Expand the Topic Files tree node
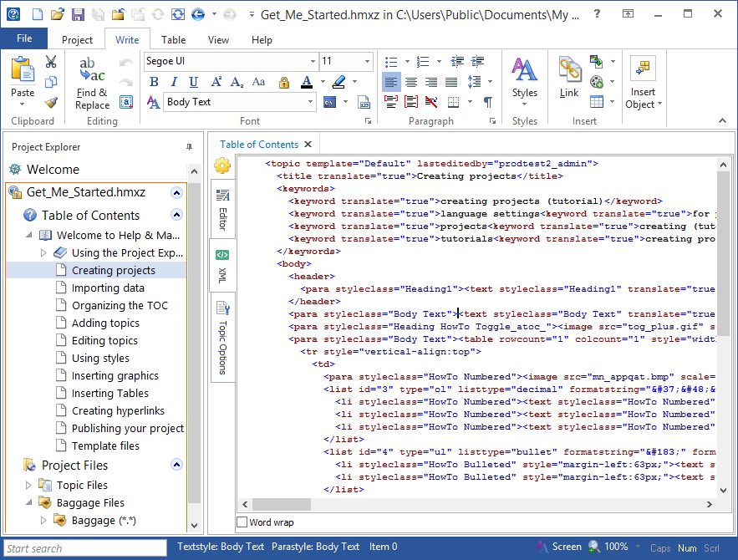 (x=29, y=485)
